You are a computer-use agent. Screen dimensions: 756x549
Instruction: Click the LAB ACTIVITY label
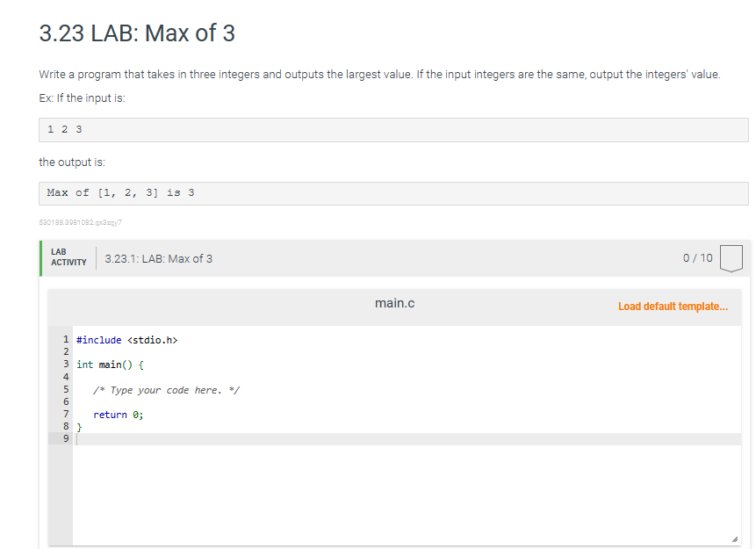point(68,257)
